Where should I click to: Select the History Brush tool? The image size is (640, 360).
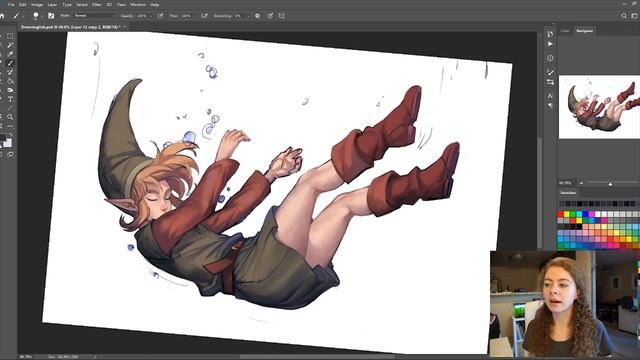tap(10, 72)
